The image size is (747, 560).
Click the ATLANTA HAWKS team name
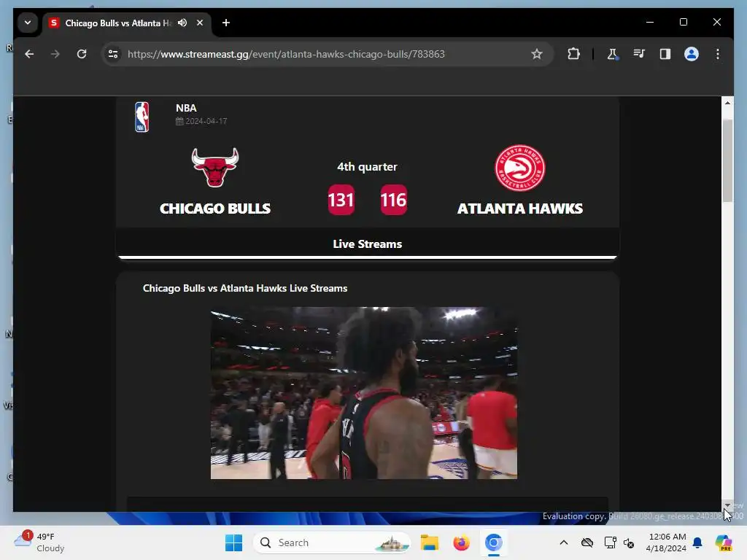[519, 209]
